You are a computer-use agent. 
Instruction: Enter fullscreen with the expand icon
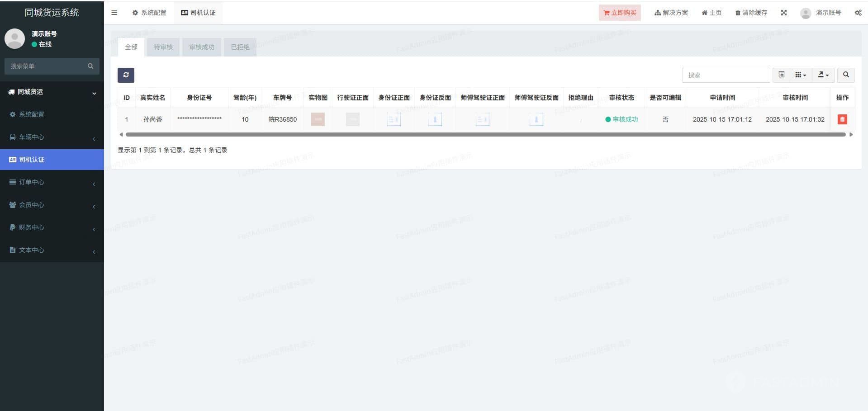[784, 13]
